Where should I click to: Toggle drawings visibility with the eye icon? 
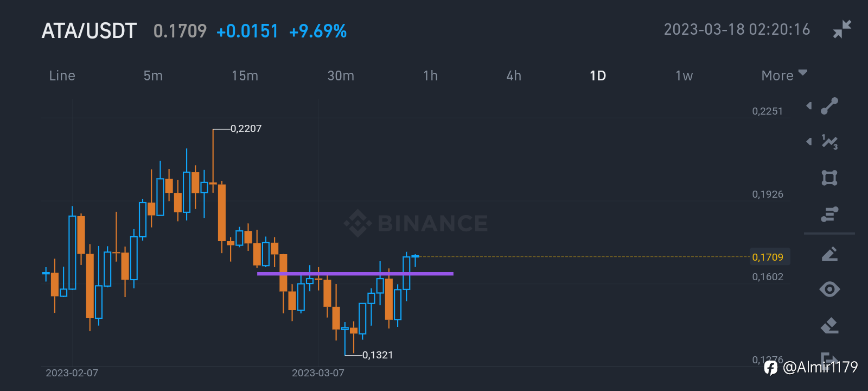[829, 289]
